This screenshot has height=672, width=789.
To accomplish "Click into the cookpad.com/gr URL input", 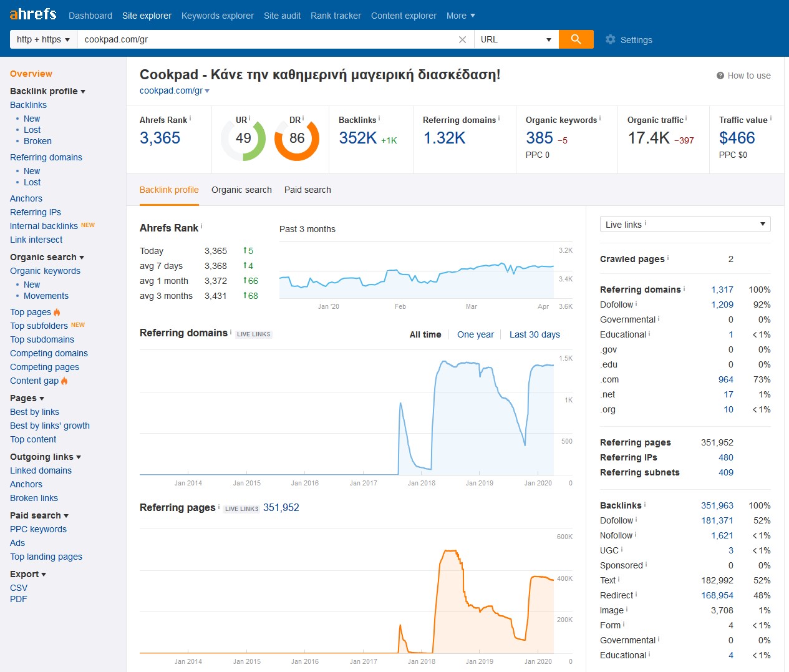I will [x=267, y=39].
